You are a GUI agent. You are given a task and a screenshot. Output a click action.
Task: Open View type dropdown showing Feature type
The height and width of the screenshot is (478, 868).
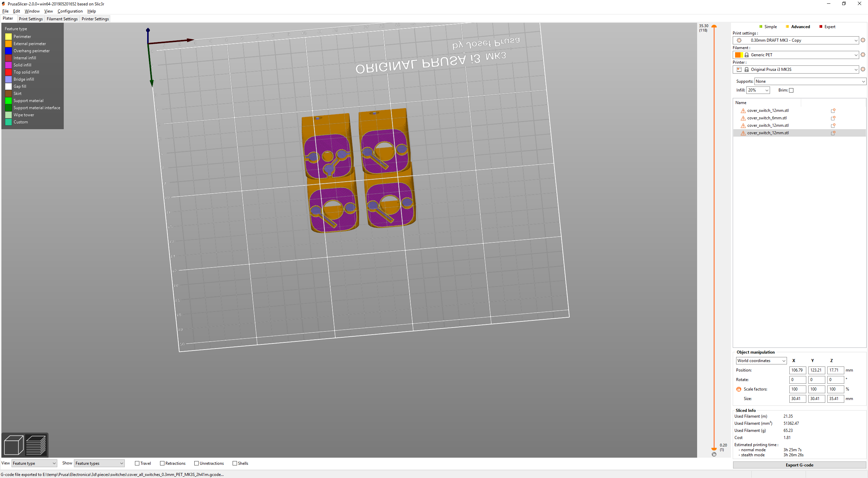[x=34, y=463]
